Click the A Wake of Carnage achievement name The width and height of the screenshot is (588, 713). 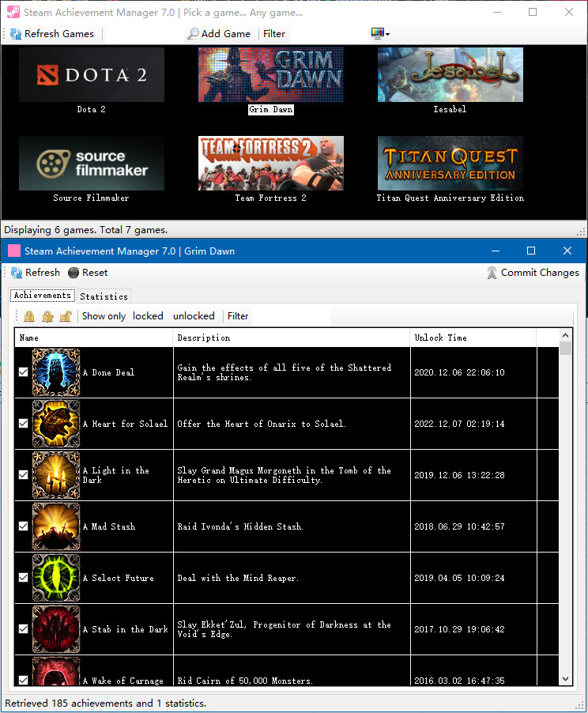point(122,681)
